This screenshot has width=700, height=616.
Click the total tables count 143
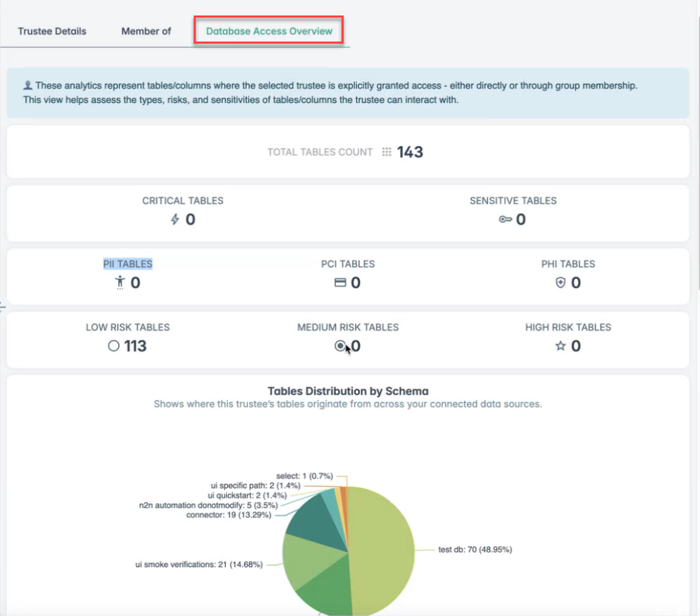coord(410,152)
